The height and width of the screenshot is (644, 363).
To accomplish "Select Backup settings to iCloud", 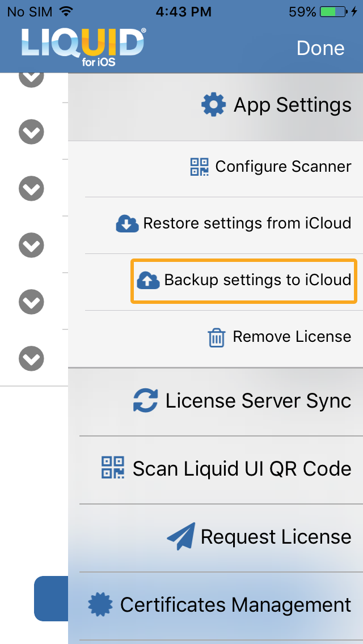I will (244, 281).
